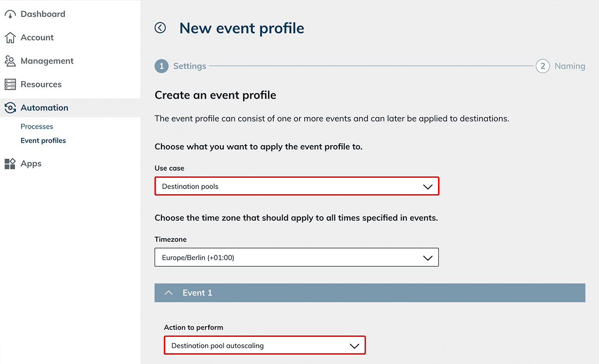Collapse the Event 1 section
599x364 pixels.
coord(169,293)
